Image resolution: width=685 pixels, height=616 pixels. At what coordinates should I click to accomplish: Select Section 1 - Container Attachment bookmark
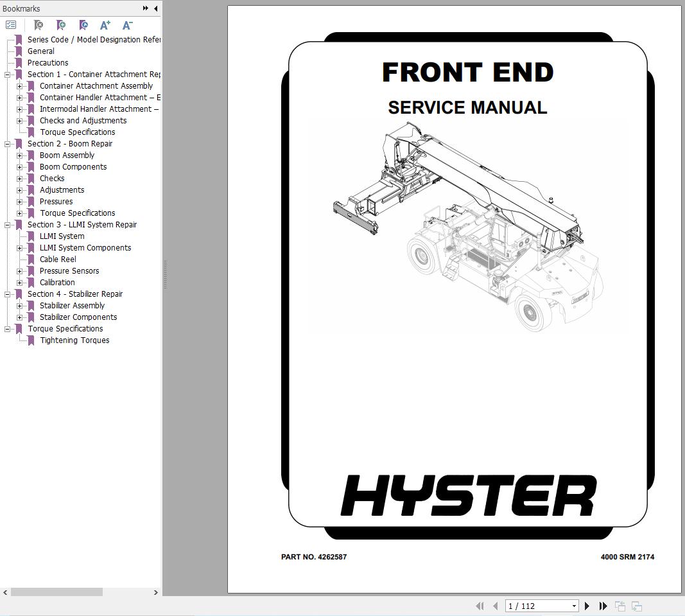(94, 75)
